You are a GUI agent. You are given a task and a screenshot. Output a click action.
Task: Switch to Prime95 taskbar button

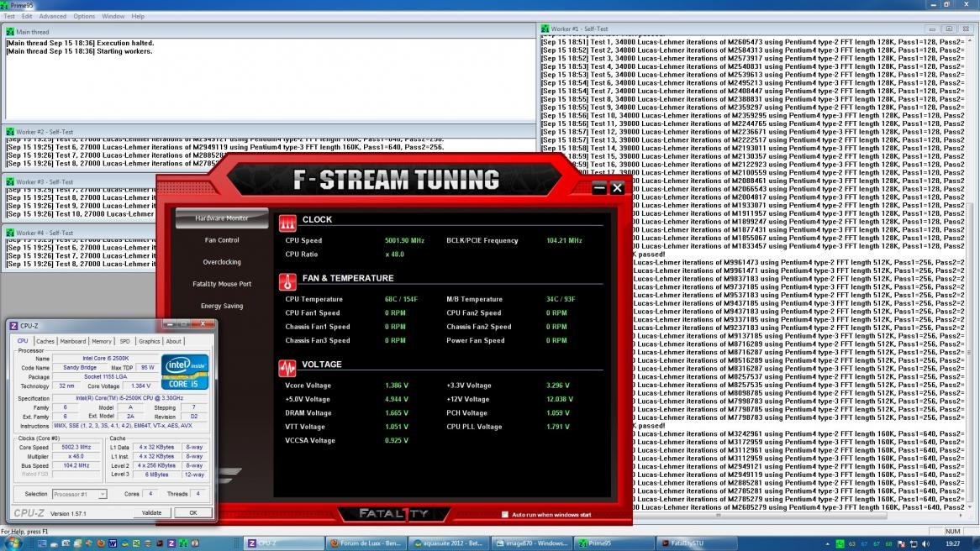click(614, 543)
